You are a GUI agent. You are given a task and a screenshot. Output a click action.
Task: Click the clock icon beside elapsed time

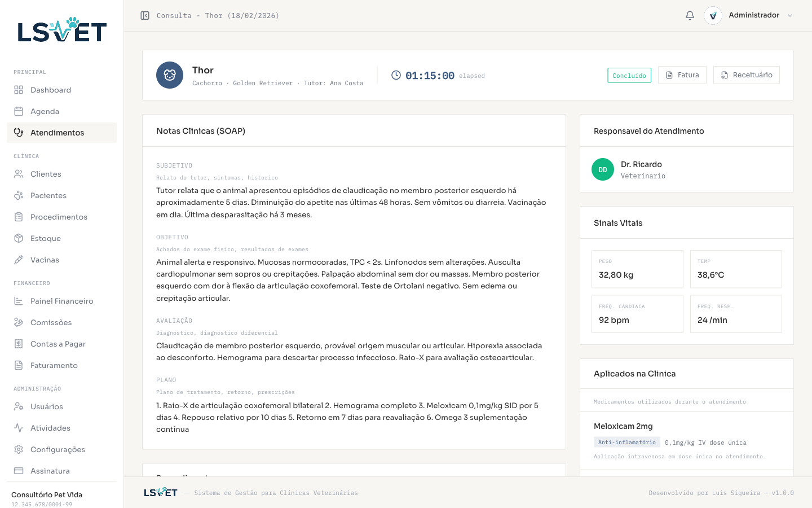[396, 75]
